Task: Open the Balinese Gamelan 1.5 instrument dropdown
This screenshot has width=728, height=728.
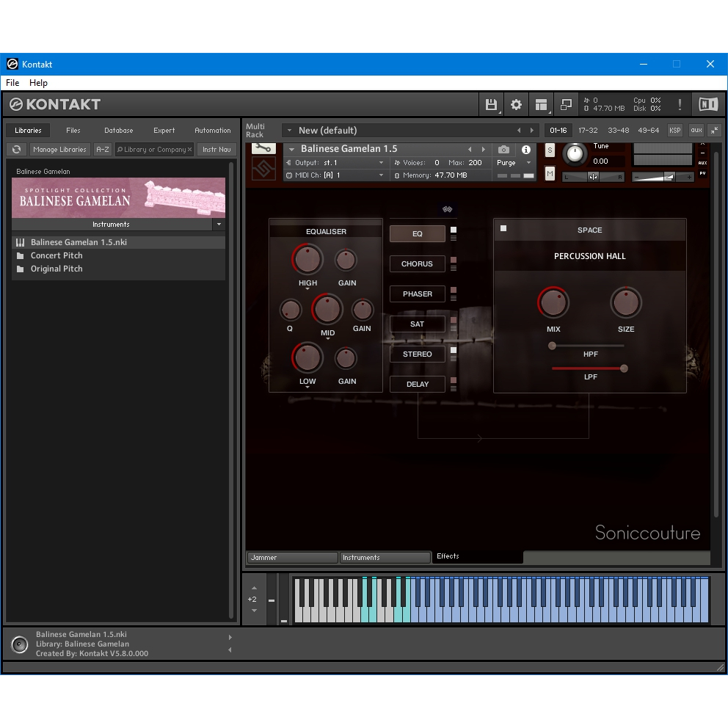Action: pyautogui.click(x=291, y=150)
